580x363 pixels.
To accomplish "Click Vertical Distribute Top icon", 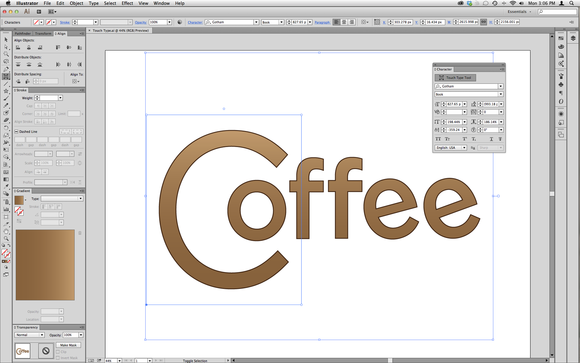I will [x=18, y=64].
